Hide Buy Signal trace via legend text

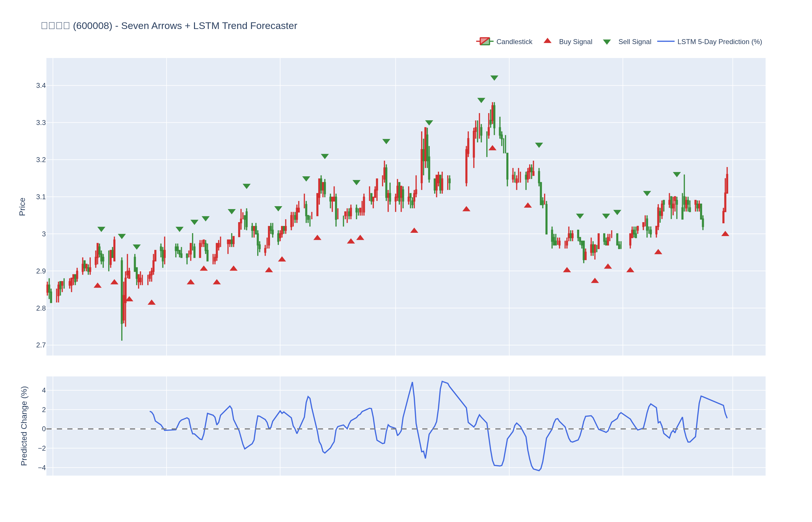pos(575,42)
